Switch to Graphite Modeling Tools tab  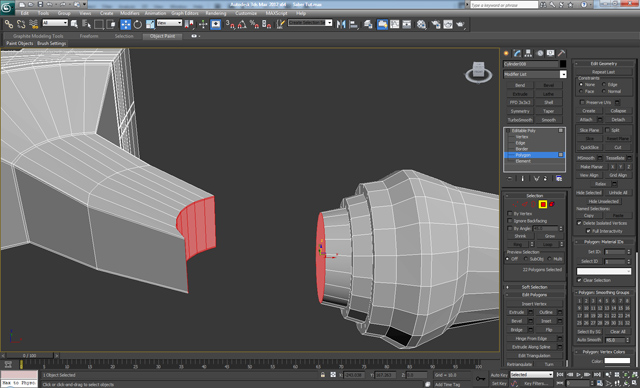pos(38,36)
